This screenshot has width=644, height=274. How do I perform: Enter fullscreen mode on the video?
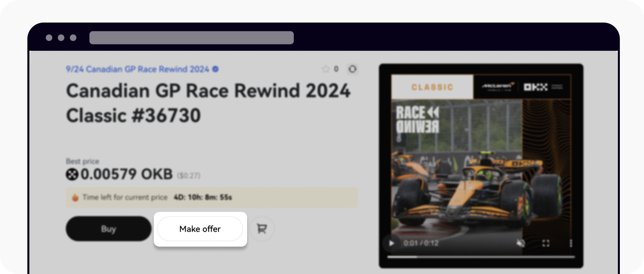[x=546, y=243]
